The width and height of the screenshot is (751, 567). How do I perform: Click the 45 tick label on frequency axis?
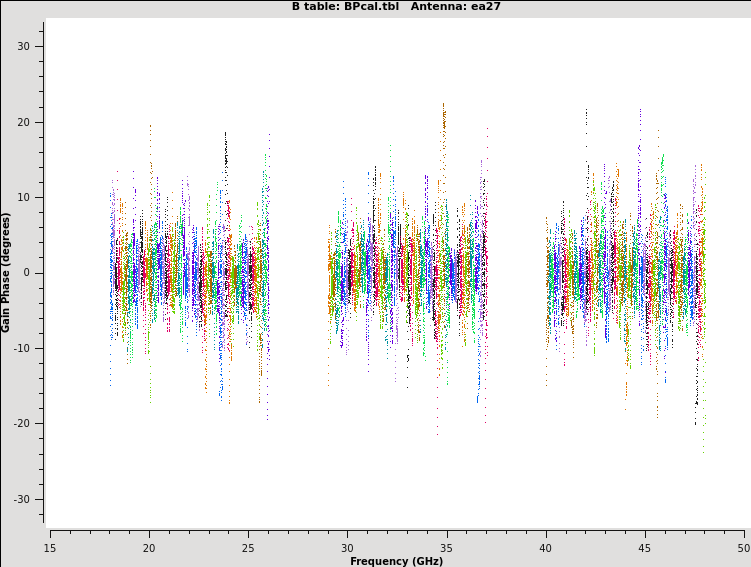coord(644,547)
